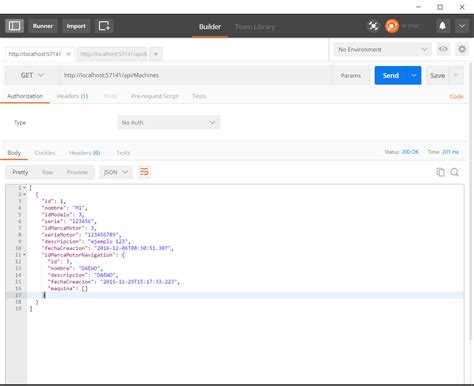Select the response Body tab
Screen dimensions: 474x386
[x=14, y=153]
